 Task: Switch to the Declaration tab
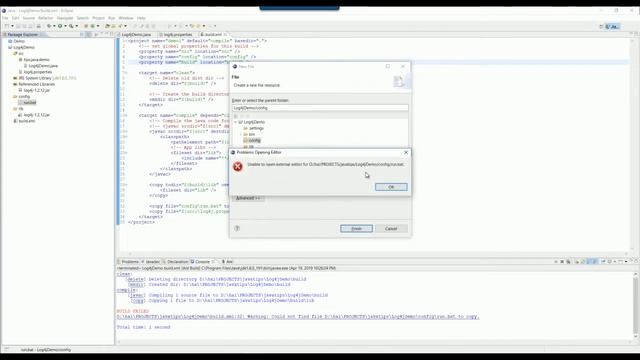pos(177,262)
